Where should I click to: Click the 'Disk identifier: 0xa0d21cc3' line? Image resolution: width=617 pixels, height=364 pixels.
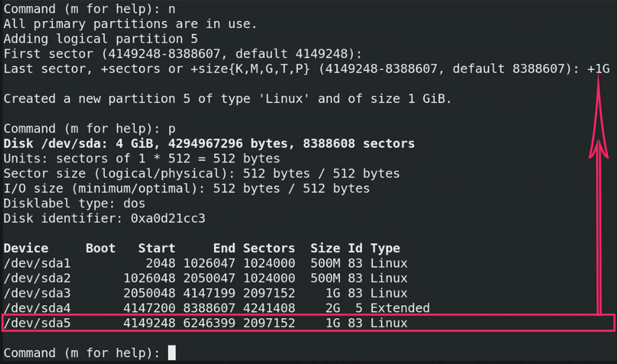[x=104, y=218]
